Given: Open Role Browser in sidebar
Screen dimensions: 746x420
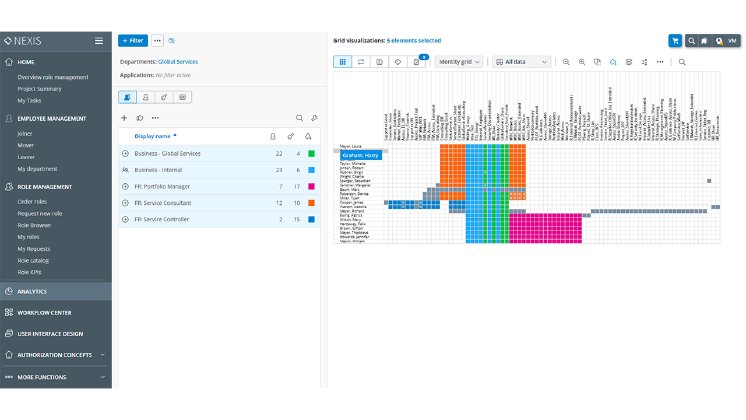Looking at the screenshot, I should [x=34, y=223].
